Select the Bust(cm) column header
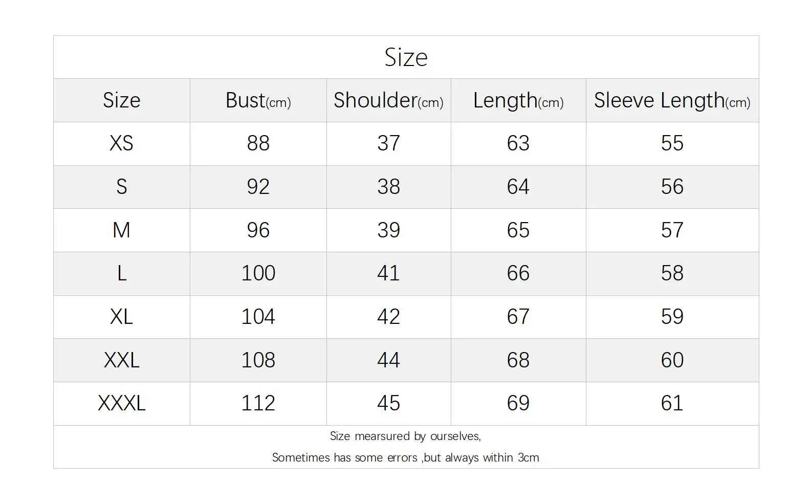812x504 pixels. pyautogui.click(x=258, y=100)
